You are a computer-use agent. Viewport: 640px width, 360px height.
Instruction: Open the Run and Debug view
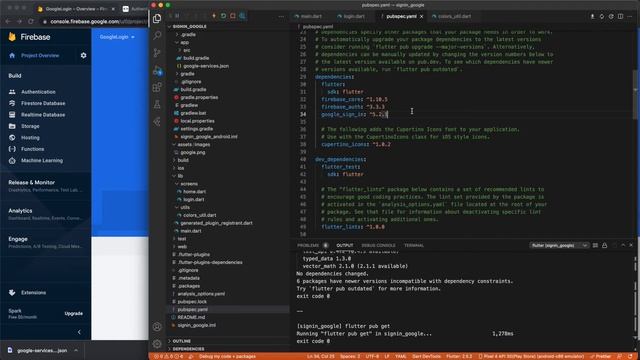click(x=157, y=70)
